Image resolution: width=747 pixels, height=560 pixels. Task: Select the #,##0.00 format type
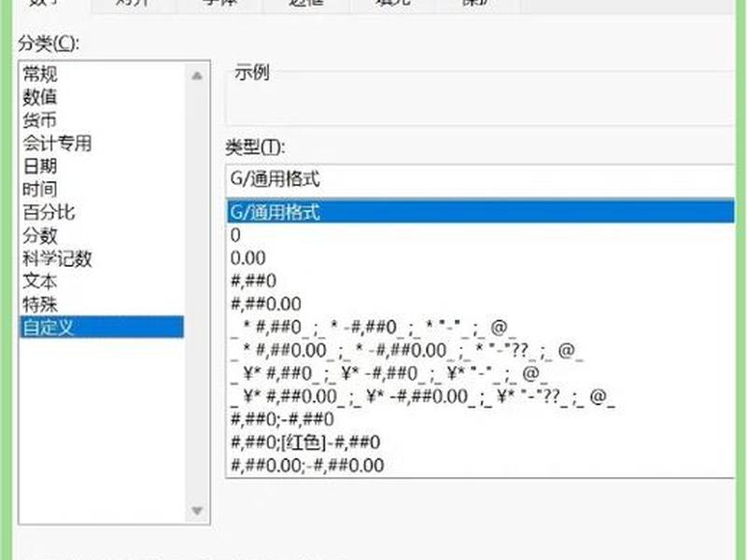point(481,304)
